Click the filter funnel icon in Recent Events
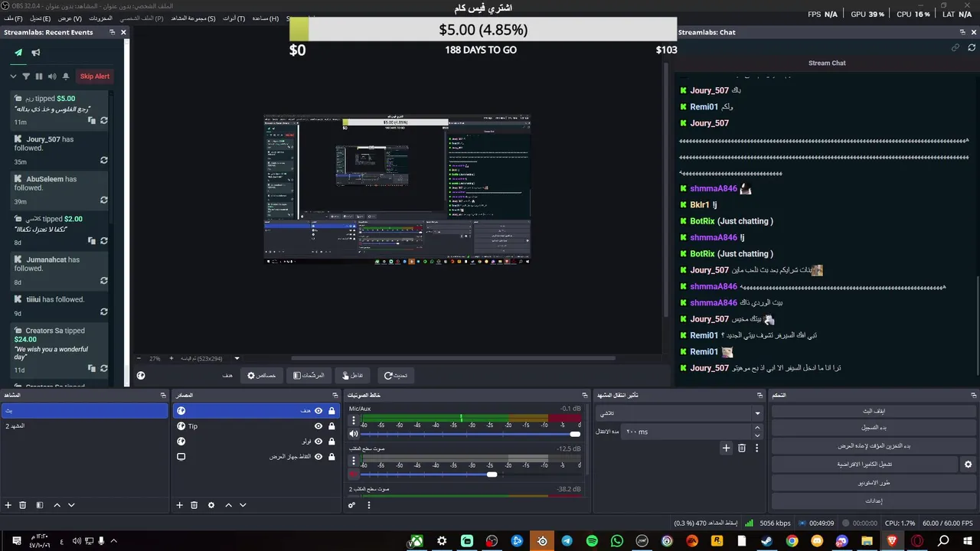Viewport: 980px width, 551px height. pos(26,77)
